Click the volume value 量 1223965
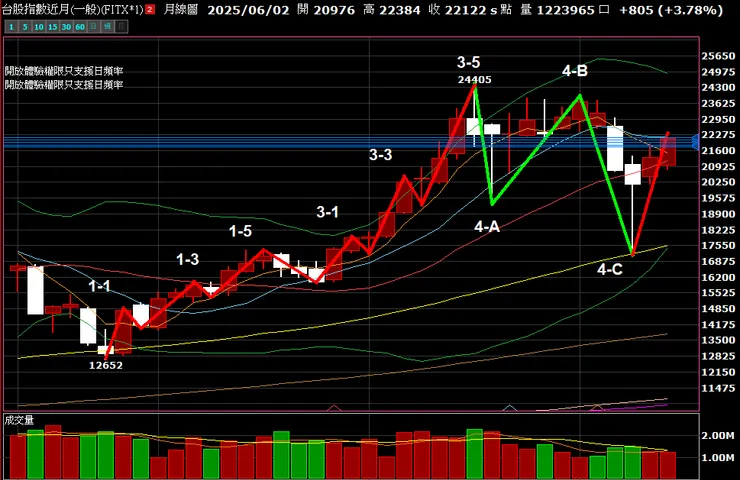Viewport: 740px width, 480px height. pos(557,10)
